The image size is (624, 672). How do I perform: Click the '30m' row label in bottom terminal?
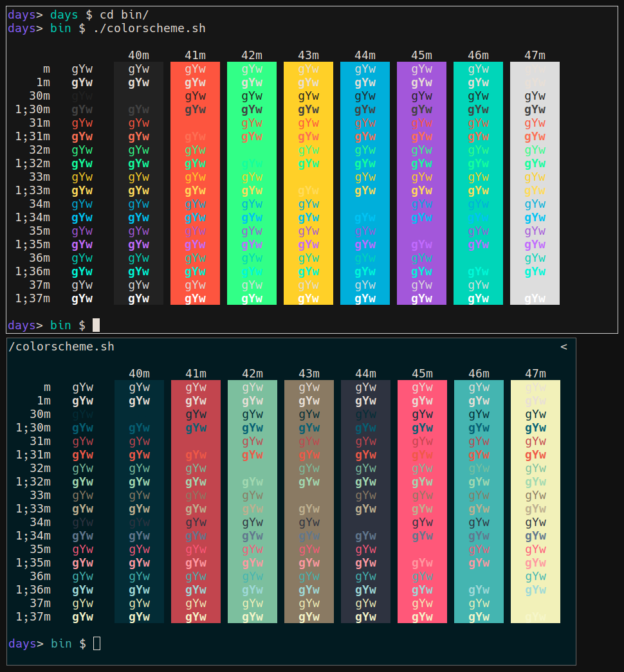click(41, 414)
